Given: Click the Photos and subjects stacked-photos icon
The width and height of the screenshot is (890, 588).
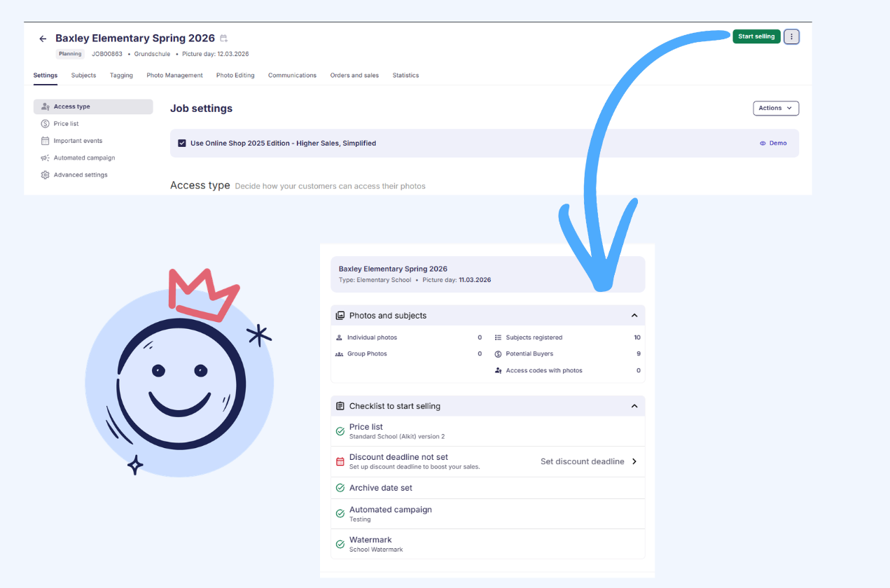Looking at the screenshot, I should click(x=339, y=315).
